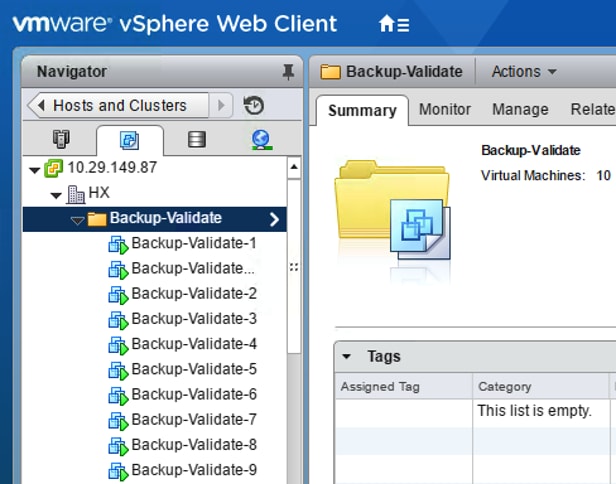Click the navigator scroll up arrow

point(294,167)
